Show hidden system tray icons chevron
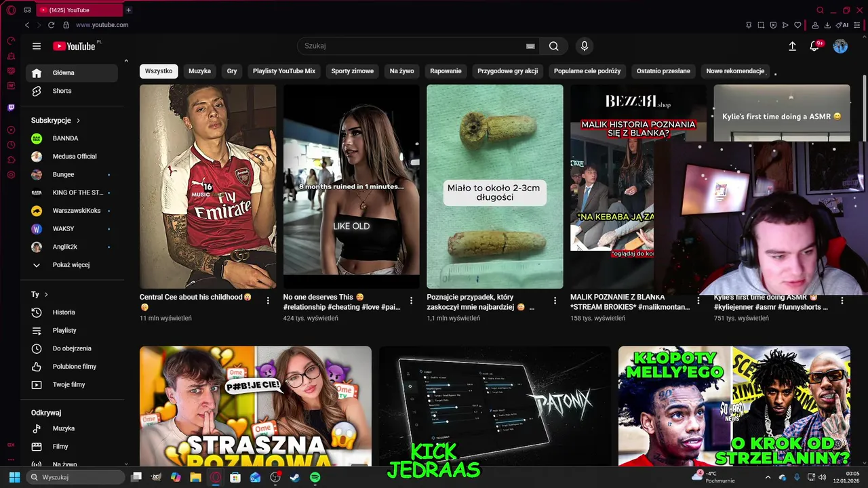Image resolution: width=868 pixels, height=488 pixels. point(768,477)
